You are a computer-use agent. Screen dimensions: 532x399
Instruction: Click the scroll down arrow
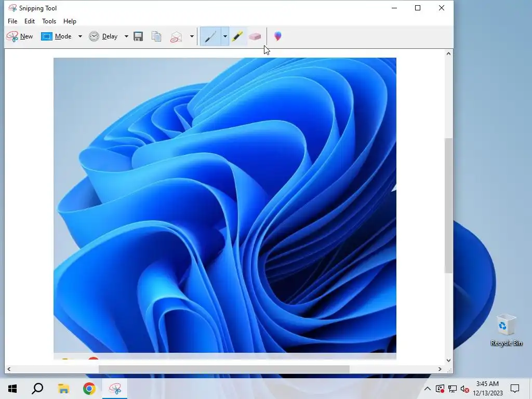pyautogui.click(x=448, y=361)
